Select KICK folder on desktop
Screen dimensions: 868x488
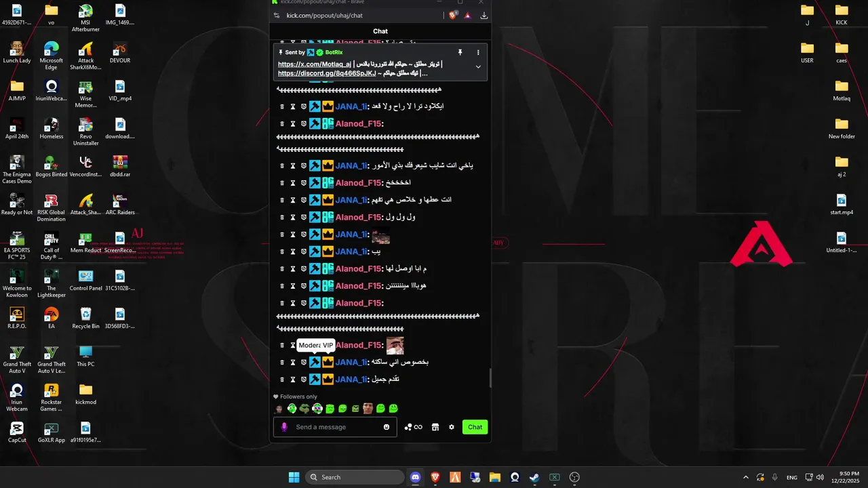(x=842, y=14)
